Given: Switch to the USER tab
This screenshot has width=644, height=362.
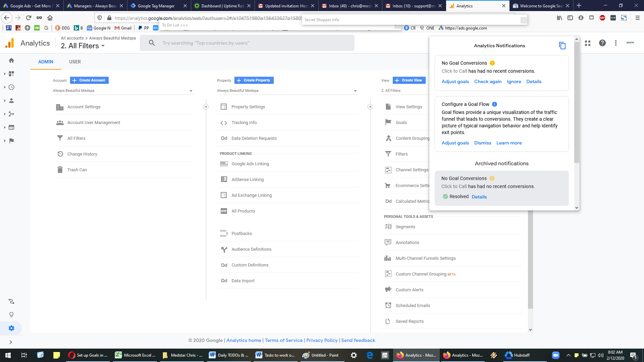Looking at the screenshot, I should pyautogui.click(x=75, y=62).
